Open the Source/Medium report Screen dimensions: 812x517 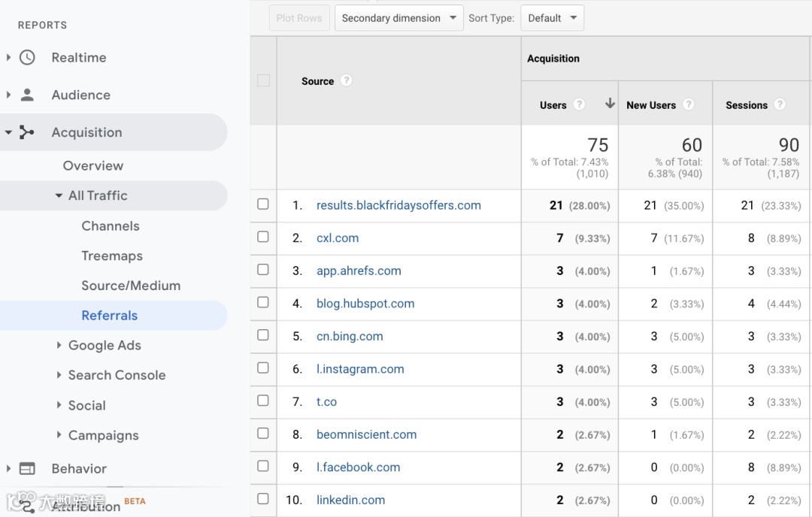click(x=131, y=286)
